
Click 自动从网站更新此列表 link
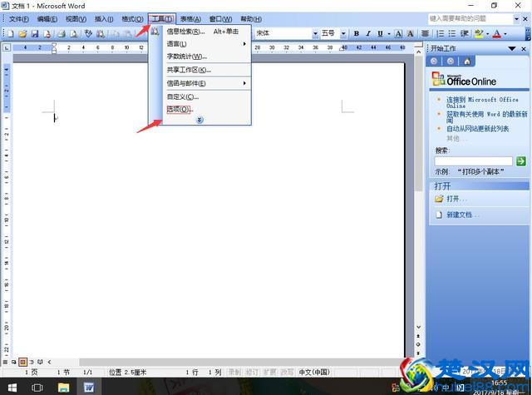(477, 129)
